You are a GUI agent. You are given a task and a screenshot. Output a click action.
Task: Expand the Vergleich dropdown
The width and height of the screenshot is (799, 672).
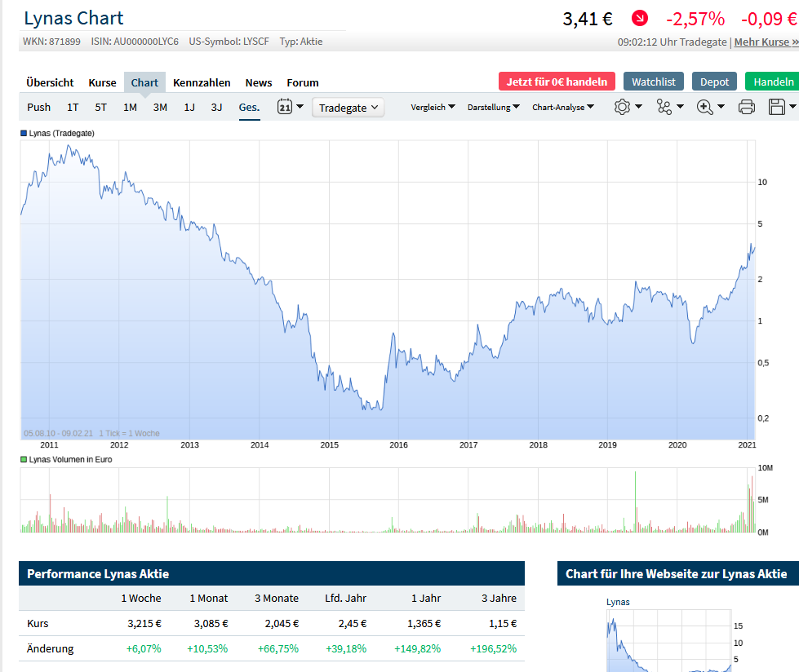click(x=433, y=107)
